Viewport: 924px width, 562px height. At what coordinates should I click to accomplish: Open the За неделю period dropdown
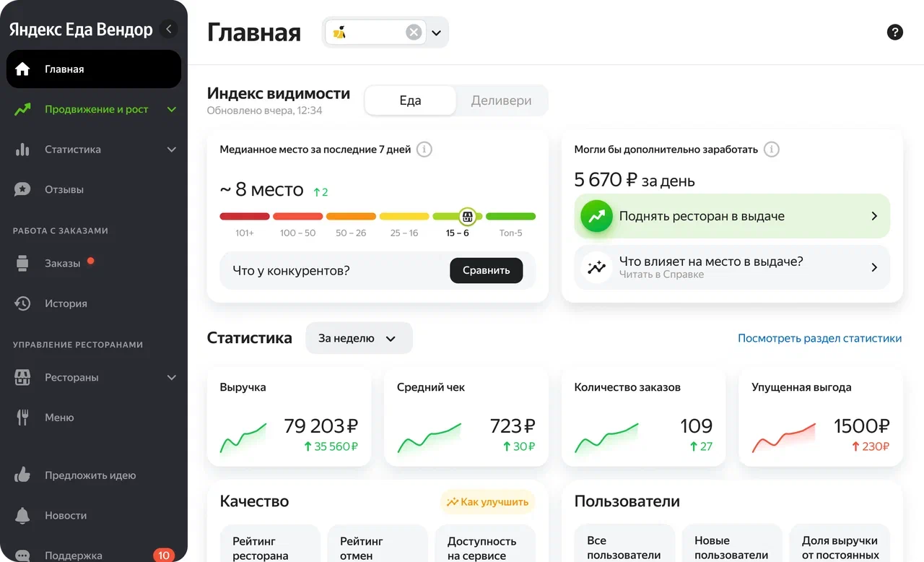(358, 338)
